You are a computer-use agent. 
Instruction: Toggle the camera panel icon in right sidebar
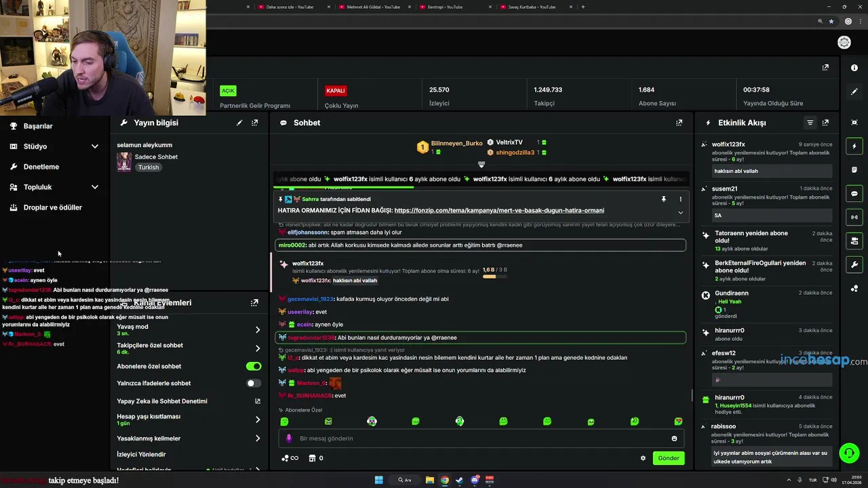[x=854, y=241]
